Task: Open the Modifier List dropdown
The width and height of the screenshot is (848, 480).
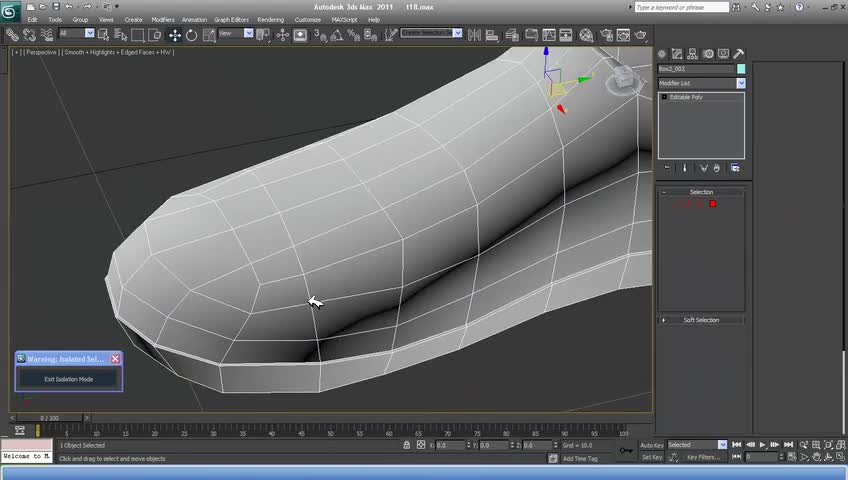Action: click(x=740, y=83)
